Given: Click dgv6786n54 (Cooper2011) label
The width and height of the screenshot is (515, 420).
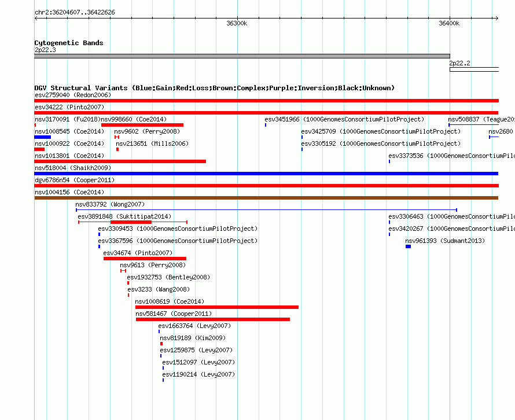Looking at the screenshot, I should tap(75, 180).
